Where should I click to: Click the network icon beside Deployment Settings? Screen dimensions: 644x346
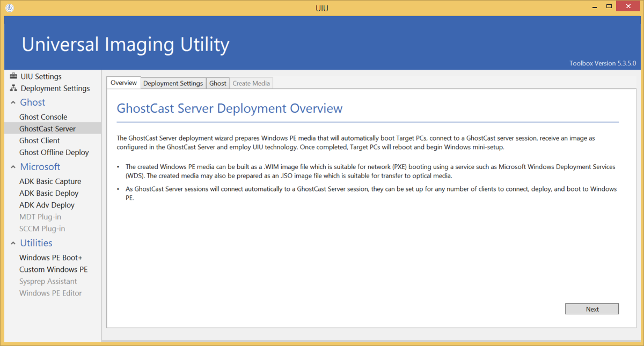pyautogui.click(x=13, y=88)
